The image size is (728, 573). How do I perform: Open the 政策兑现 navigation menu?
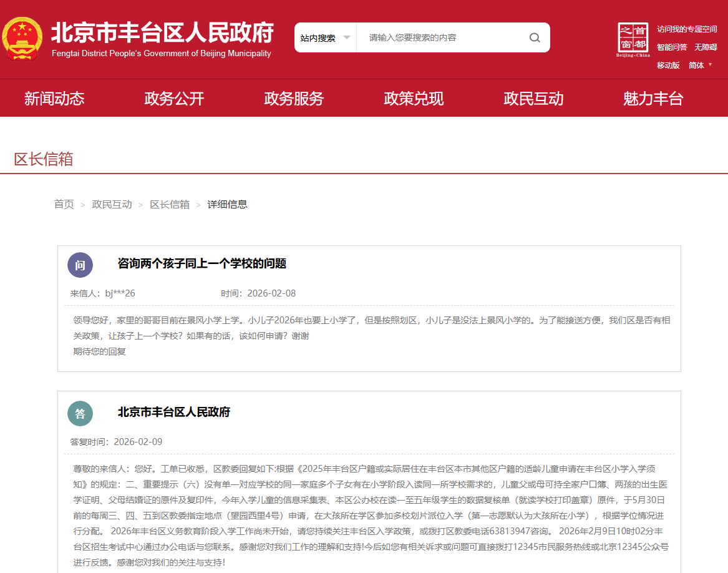click(x=414, y=98)
